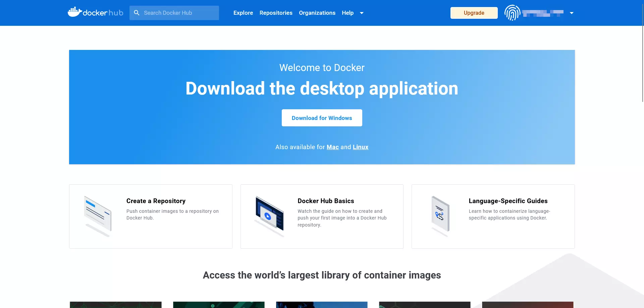The width and height of the screenshot is (644, 308).
Task: Click the search magnifier icon
Action: 137,13
